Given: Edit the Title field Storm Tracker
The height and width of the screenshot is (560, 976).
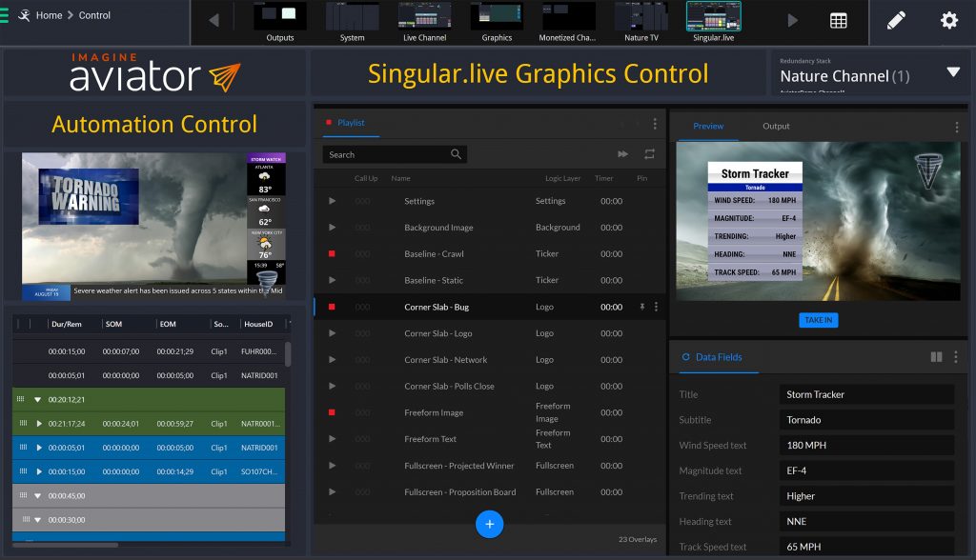Looking at the screenshot, I should pyautogui.click(x=866, y=394).
